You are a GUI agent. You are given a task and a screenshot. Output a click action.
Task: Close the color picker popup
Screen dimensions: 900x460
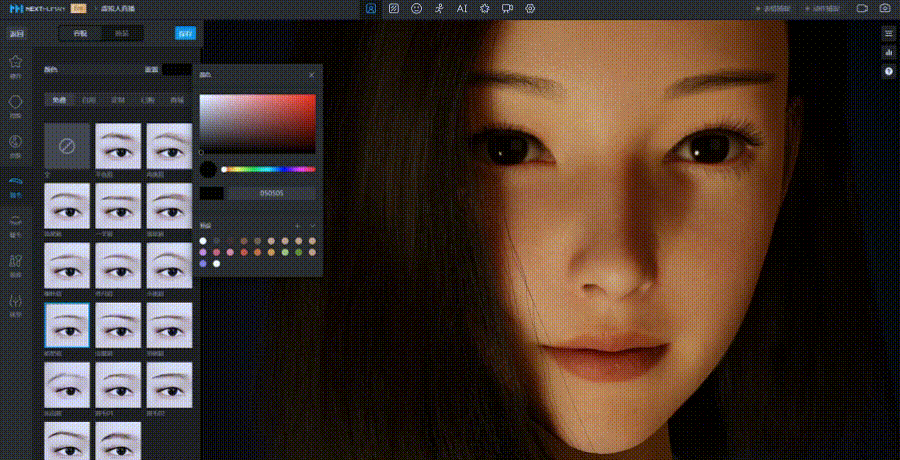(x=311, y=75)
